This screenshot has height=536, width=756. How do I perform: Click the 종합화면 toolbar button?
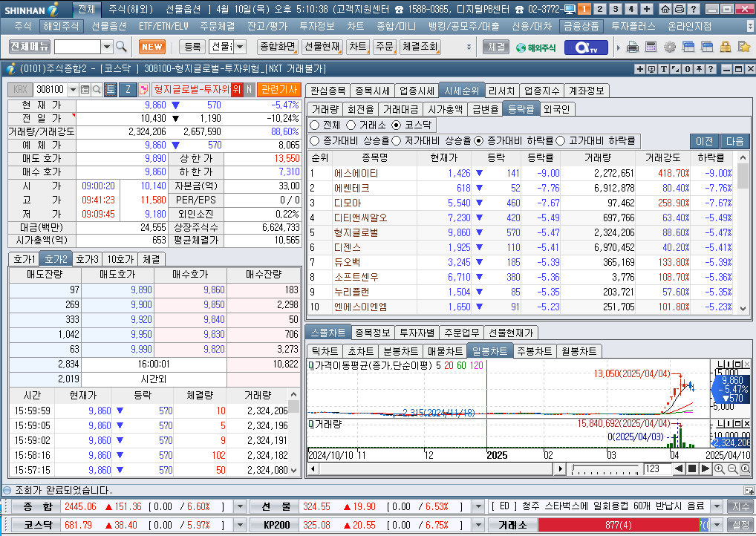pos(277,47)
